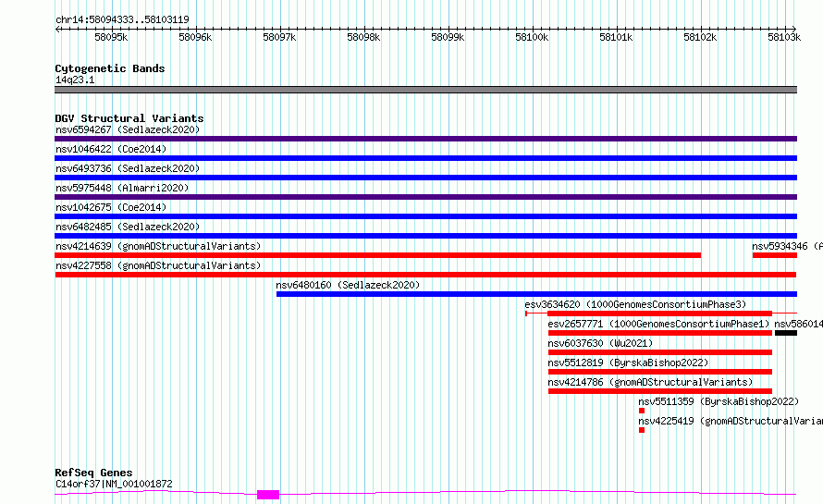This screenshot has width=823, height=504.
Task: Click the nsv4214786 (gnomADStructuralVariants) label
Action: 650,382
